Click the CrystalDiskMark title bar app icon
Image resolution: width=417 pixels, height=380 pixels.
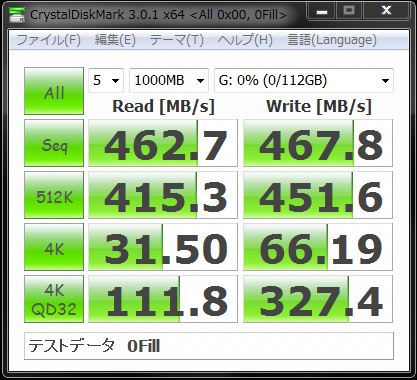pyautogui.click(x=16, y=14)
